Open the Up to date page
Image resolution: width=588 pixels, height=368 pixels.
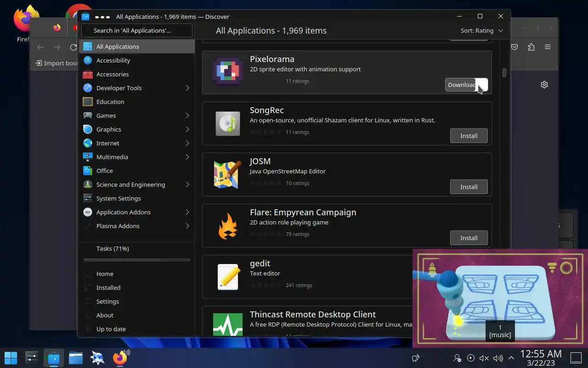tap(137, 329)
